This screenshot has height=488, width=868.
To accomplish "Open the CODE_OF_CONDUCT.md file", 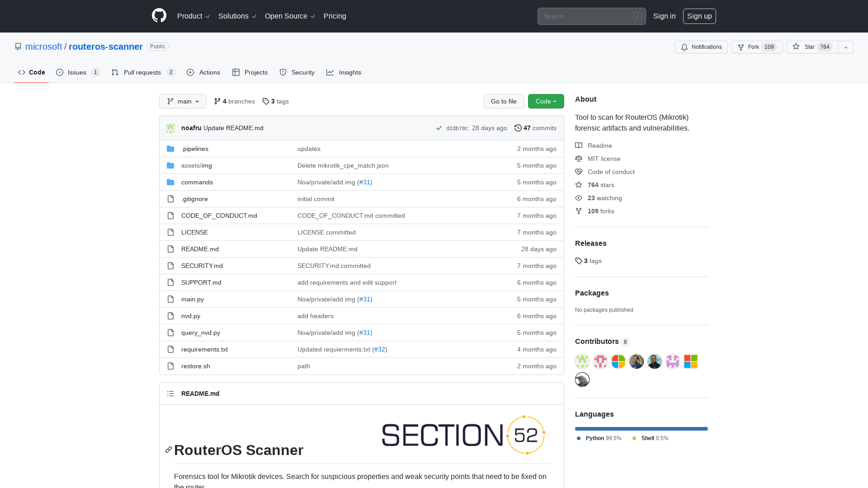I will coord(219,216).
